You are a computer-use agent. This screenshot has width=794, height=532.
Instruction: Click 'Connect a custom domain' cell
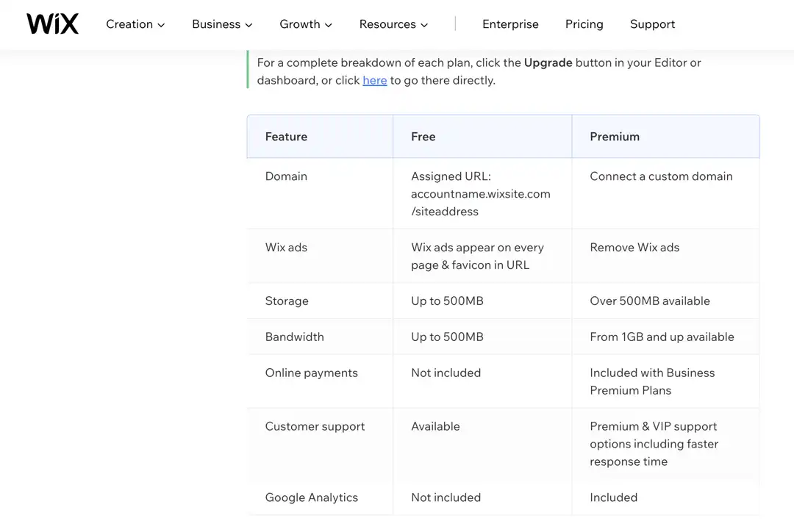point(666,193)
